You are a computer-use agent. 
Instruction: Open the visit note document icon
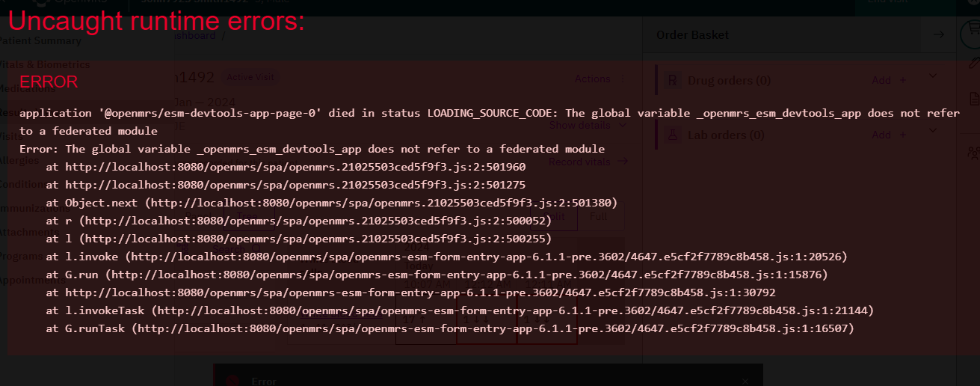(x=974, y=99)
